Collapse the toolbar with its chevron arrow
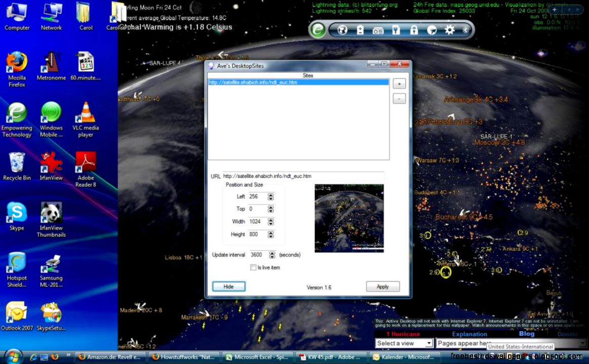 click(466, 30)
